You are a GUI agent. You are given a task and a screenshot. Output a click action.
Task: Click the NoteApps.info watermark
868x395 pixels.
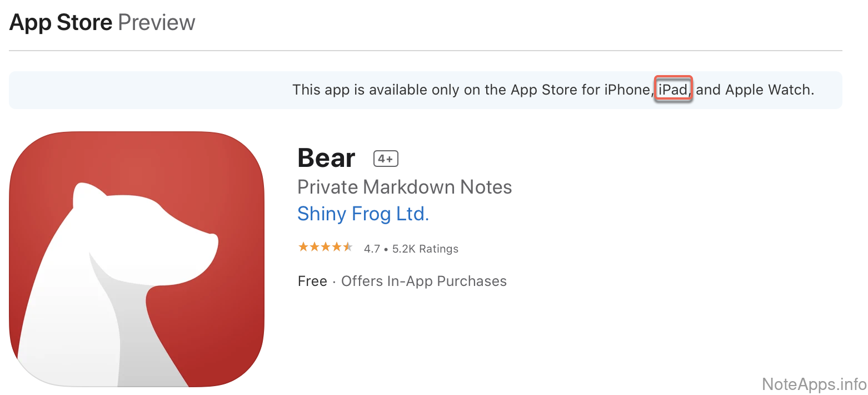pos(814,384)
